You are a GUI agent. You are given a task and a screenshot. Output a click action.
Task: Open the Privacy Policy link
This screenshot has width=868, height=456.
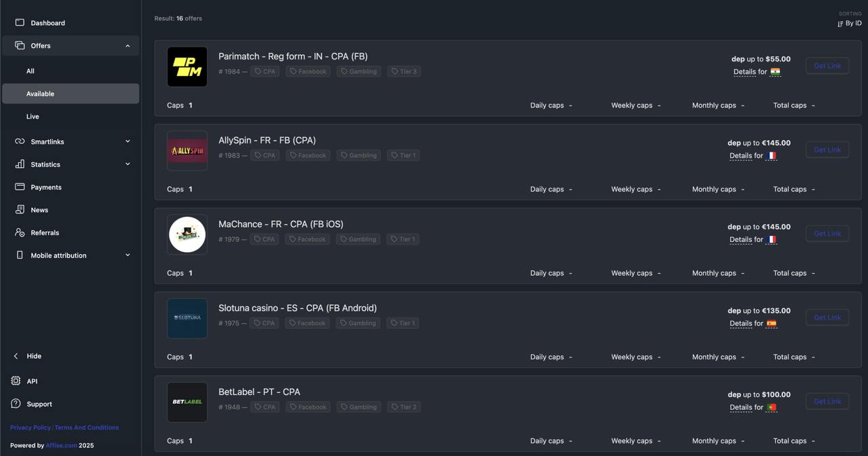[x=30, y=428]
